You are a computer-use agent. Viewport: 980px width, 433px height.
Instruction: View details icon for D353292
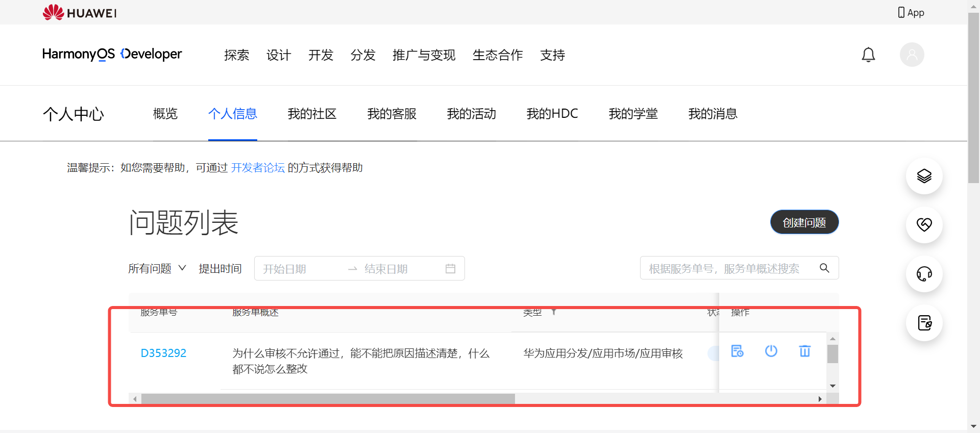tap(737, 351)
